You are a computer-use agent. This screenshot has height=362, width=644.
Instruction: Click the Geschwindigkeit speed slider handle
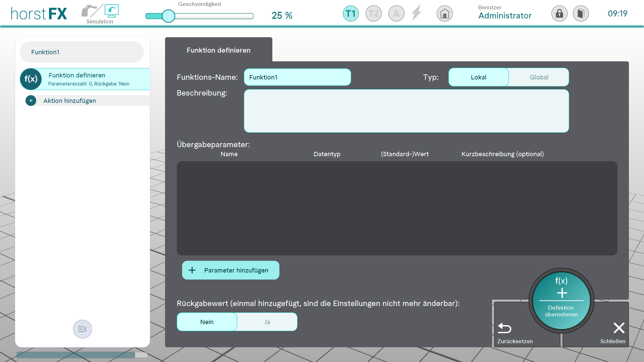168,16
